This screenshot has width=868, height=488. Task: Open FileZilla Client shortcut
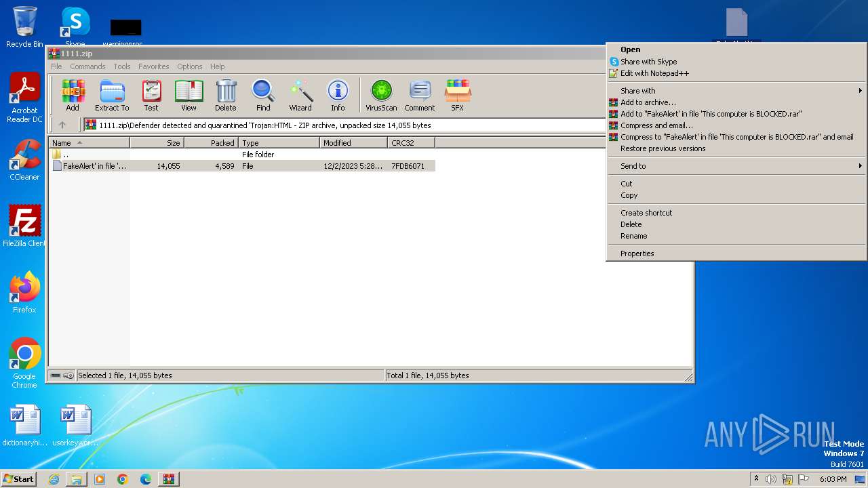point(24,226)
